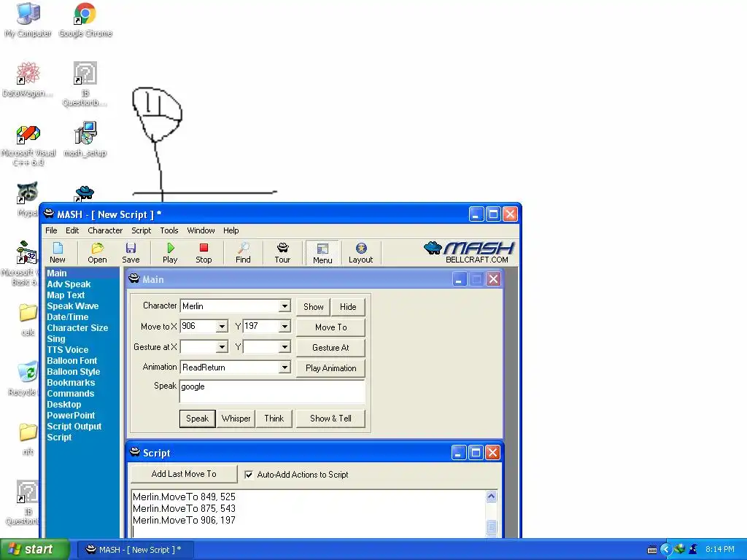Screen dimensions: 747x560
Task: Open the File menu
Action: click(51, 230)
